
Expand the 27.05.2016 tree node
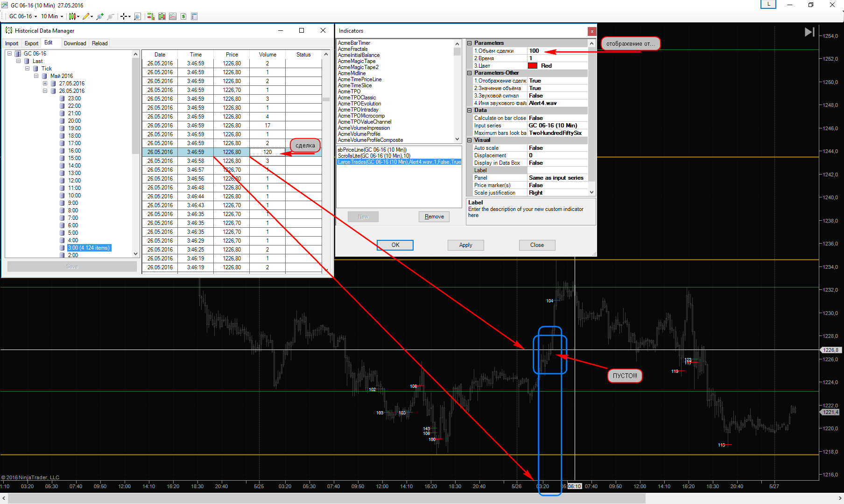[x=45, y=84]
